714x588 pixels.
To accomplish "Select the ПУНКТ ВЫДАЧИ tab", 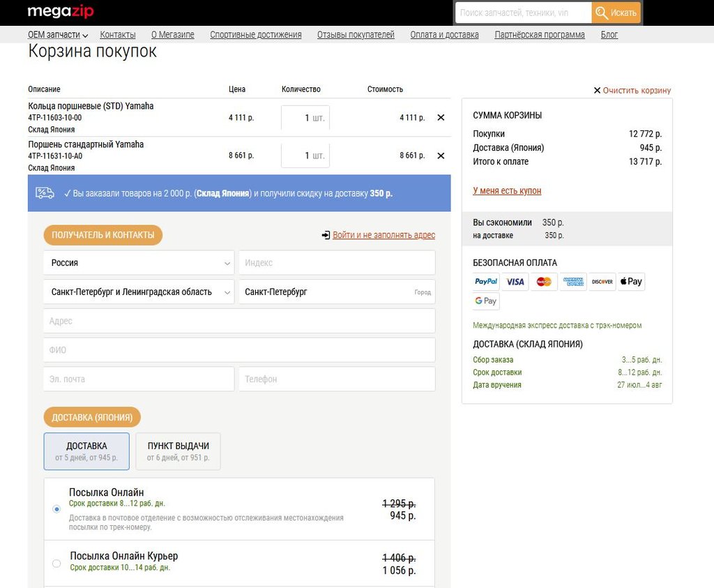I will click(x=178, y=451).
